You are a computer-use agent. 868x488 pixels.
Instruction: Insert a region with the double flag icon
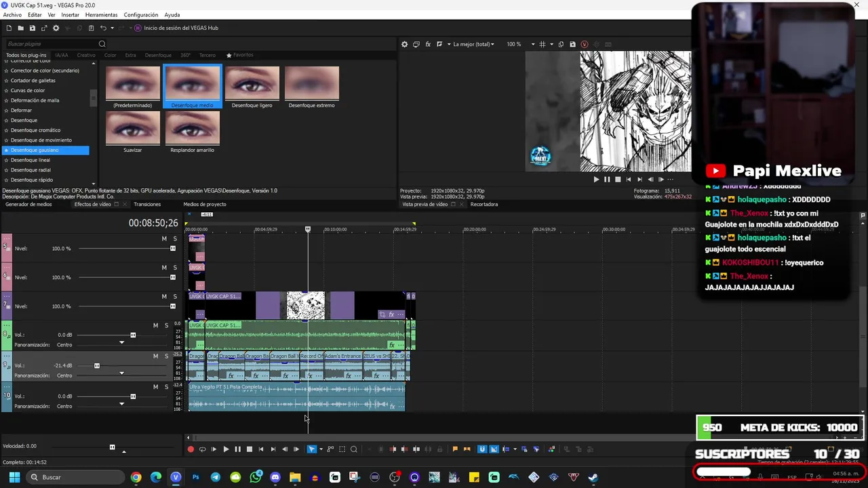[x=467, y=449]
